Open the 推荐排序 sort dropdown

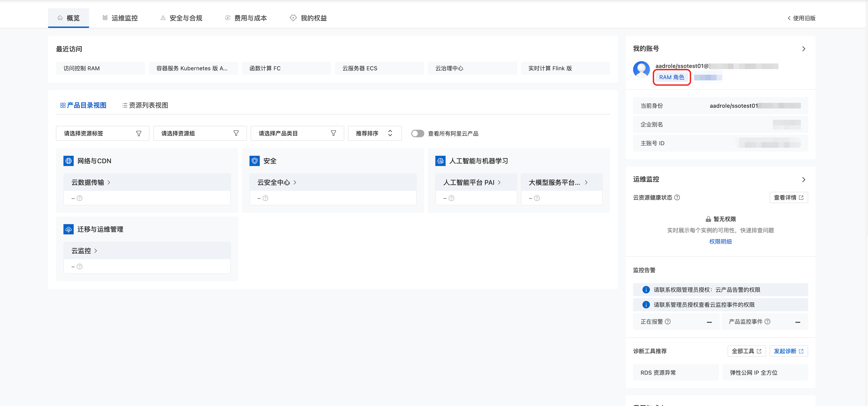(374, 133)
